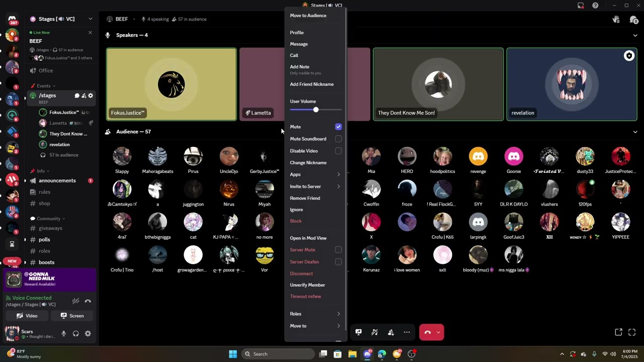Open Windows Start menu

(233, 354)
